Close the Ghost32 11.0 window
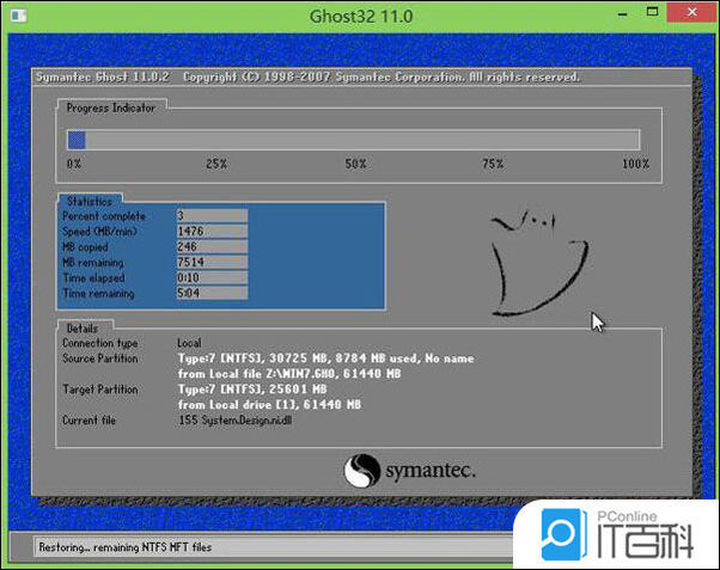The width and height of the screenshot is (720, 570). 692,12
